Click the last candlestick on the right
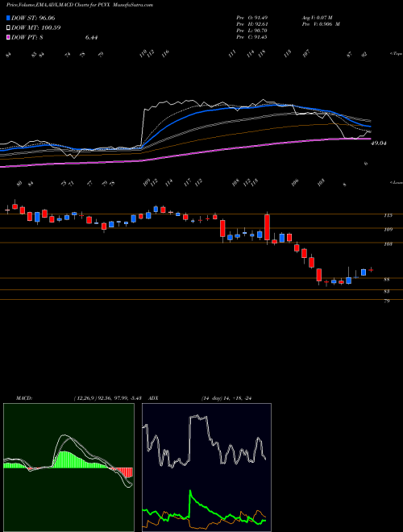 coord(371,270)
